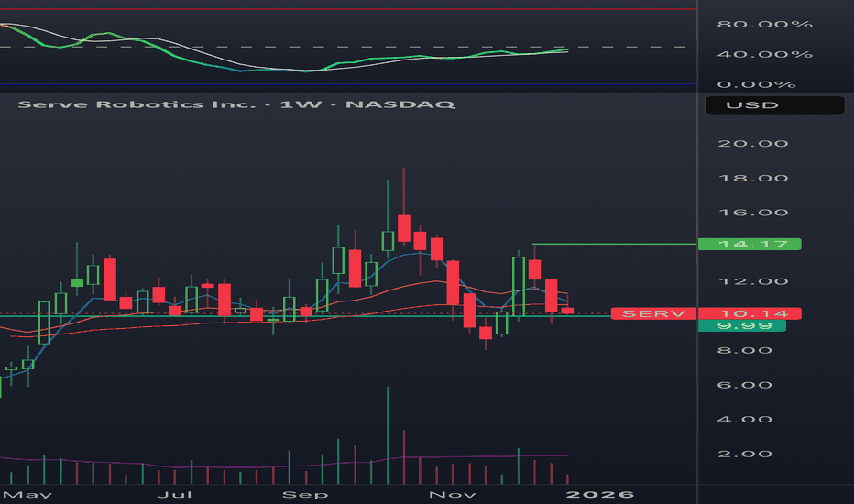This screenshot has height=504, width=854.
Task: Click the USD currency button
Action: click(774, 105)
